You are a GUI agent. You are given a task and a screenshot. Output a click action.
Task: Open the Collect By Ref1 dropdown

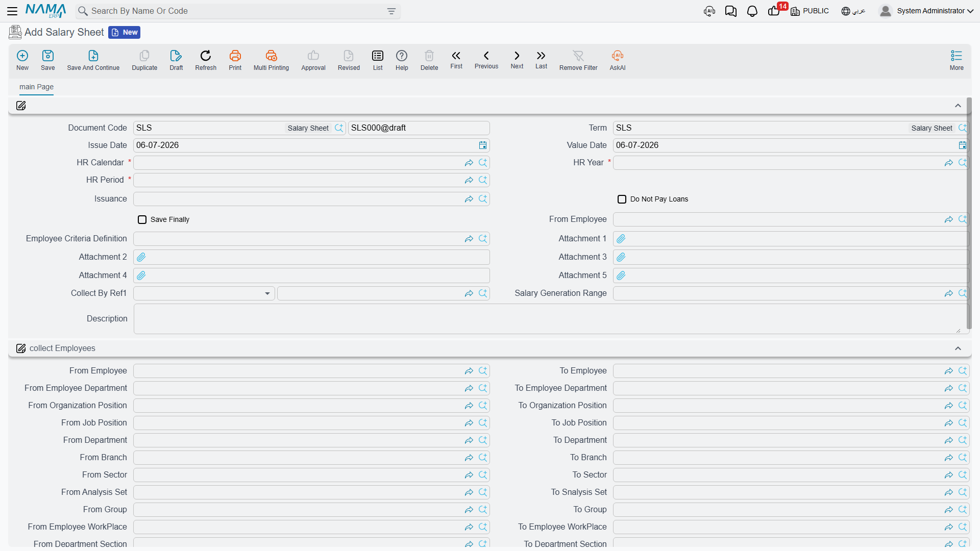pyautogui.click(x=204, y=293)
